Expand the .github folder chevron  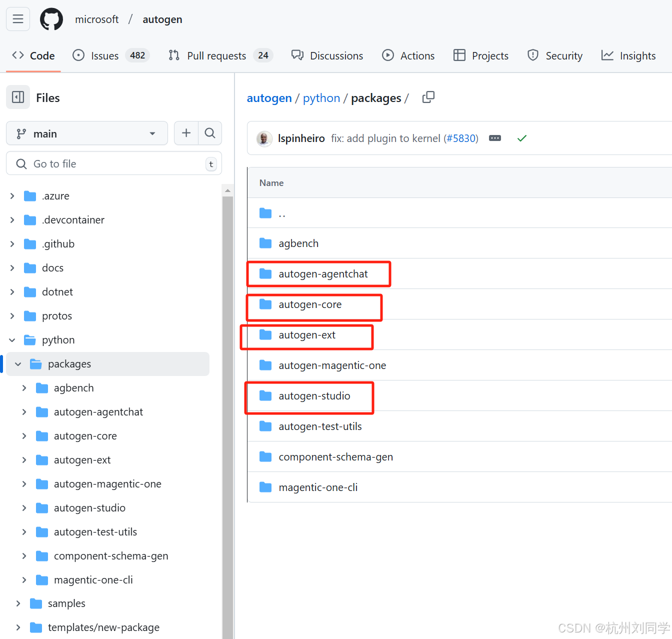click(12, 244)
